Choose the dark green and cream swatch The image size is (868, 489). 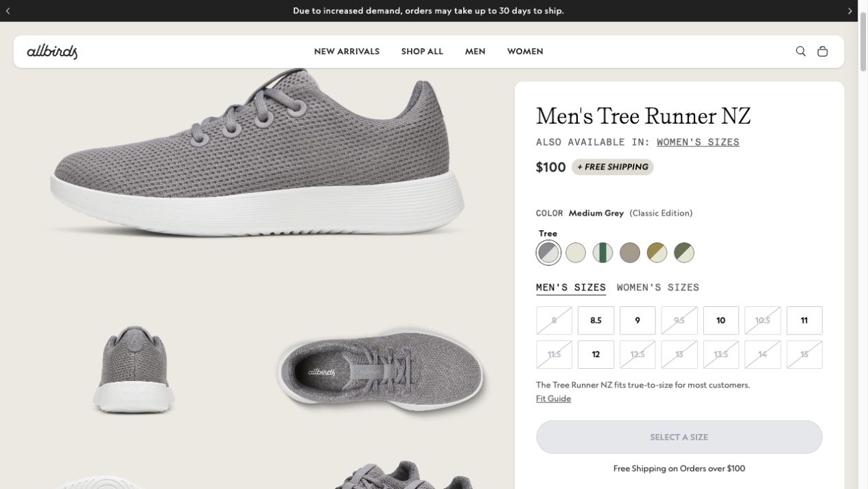[684, 253]
